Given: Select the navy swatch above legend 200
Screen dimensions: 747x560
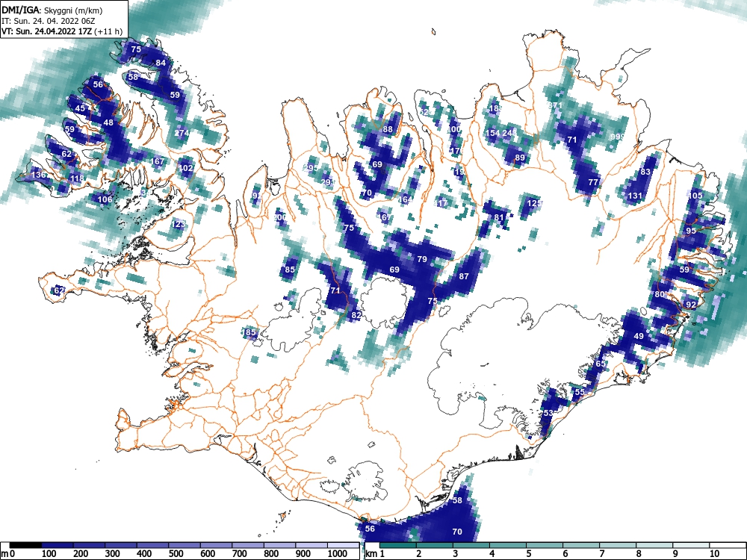Looking at the screenshot, I should click(89, 545).
